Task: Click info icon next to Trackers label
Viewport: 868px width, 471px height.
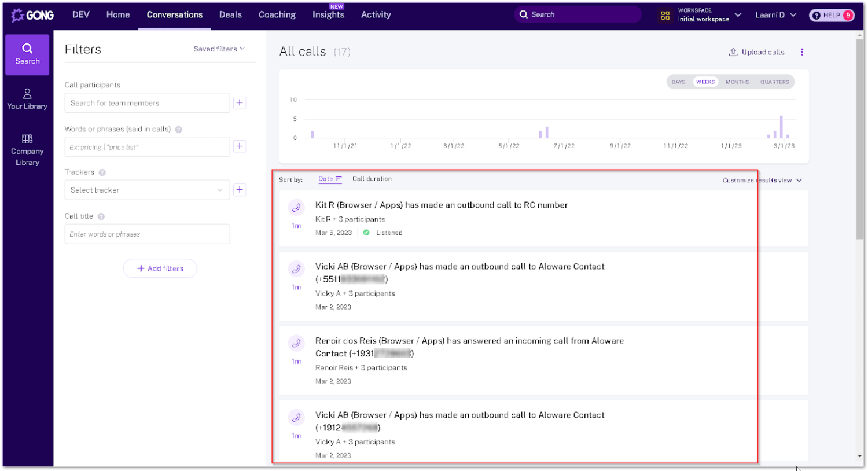Action: (x=102, y=172)
